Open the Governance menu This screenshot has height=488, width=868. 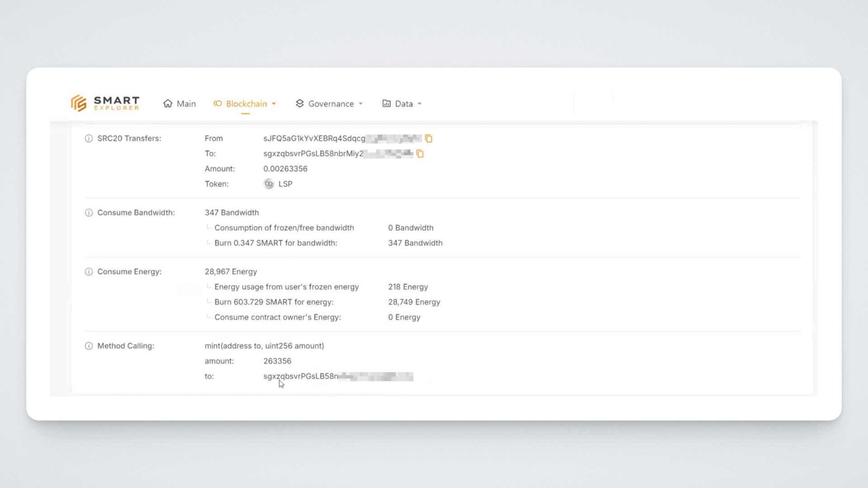pyautogui.click(x=330, y=104)
